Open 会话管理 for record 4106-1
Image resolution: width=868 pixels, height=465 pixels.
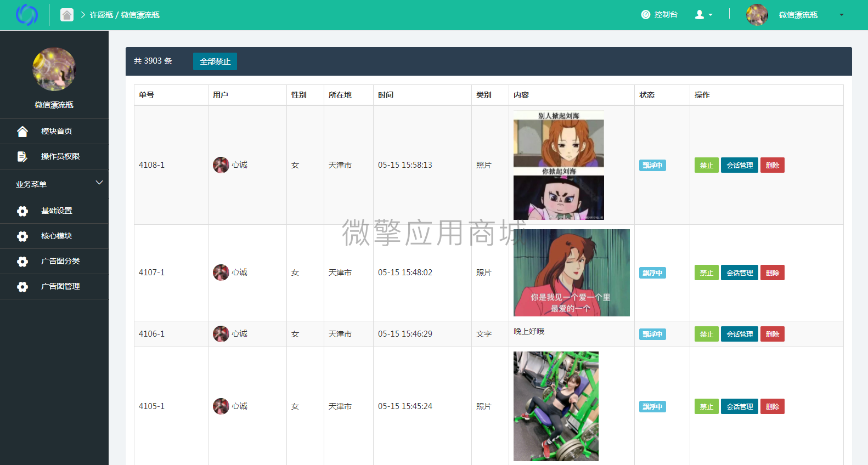pyautogui.click(x=740, y=334)
